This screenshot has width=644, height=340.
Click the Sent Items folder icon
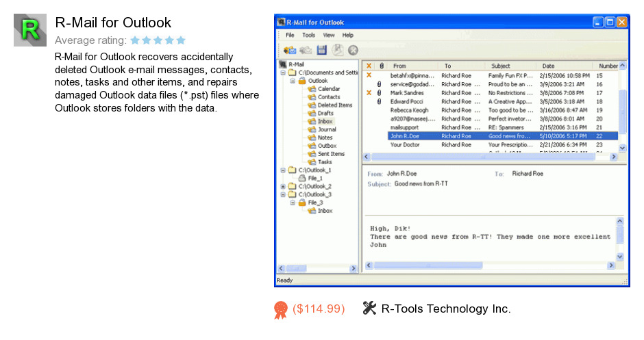[x=312, y=154]
